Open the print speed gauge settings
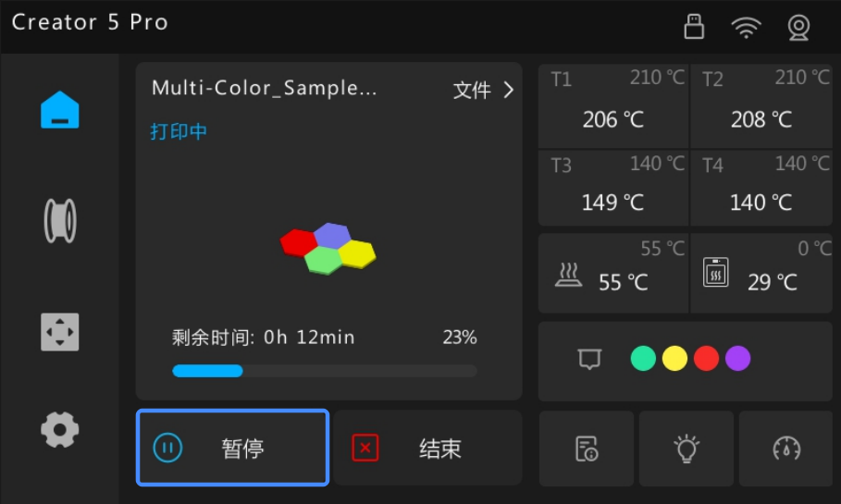This screenshot has width=841, height=504. click(786, 449)
